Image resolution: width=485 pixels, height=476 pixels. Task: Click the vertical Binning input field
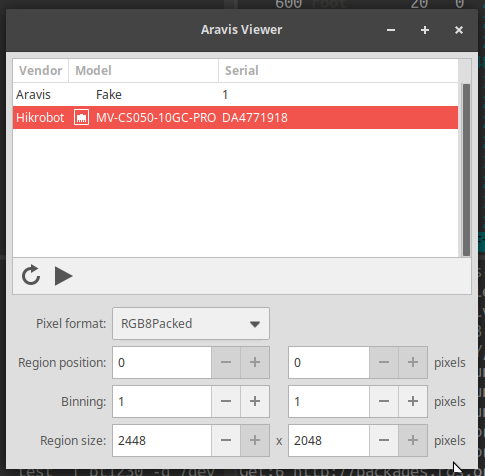[x=329, y=402]
